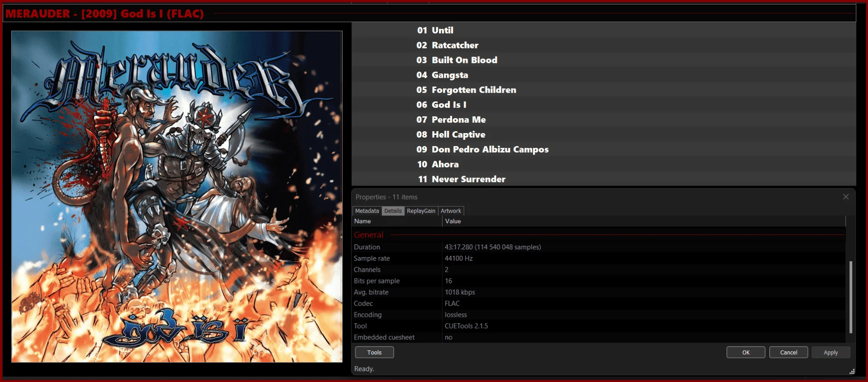
Task: Click the Name column header
Action: tap(397, 221)
